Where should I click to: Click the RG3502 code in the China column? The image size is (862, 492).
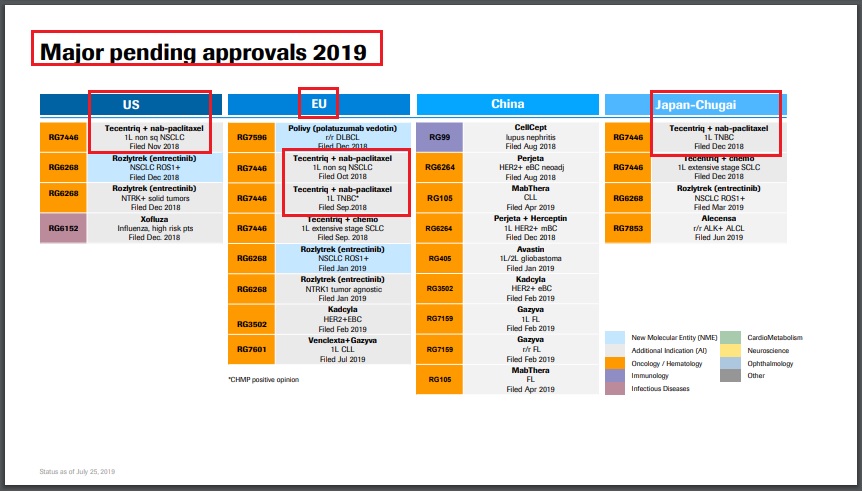pyautogui.click(x=439, y=289)
